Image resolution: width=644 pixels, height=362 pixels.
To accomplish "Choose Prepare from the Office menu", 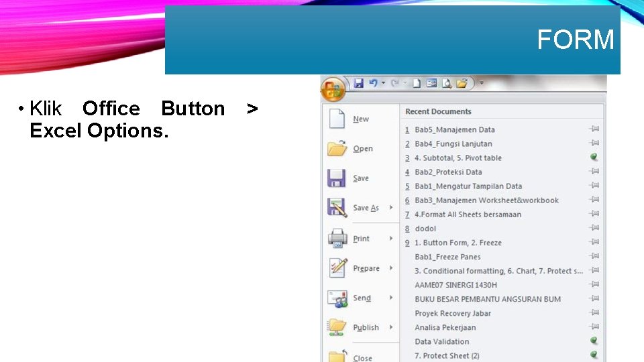I will tap(366, 268).
